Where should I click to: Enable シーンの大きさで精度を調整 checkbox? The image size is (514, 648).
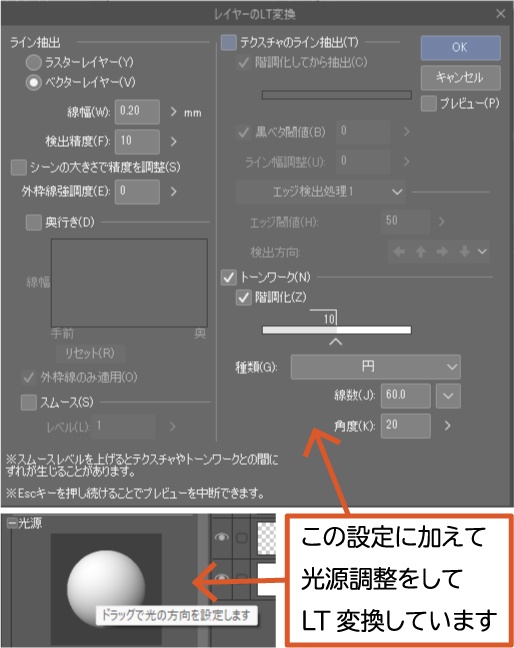(x=19, y=168)
